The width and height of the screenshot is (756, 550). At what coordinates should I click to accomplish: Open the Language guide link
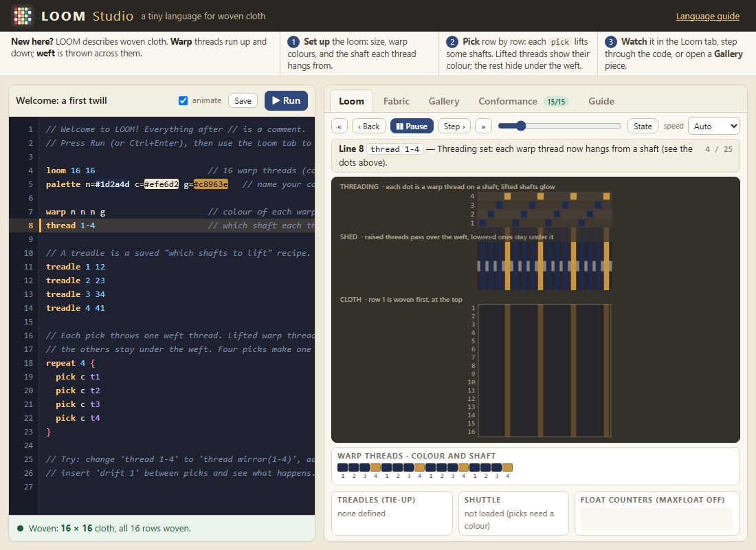(707, 16)
